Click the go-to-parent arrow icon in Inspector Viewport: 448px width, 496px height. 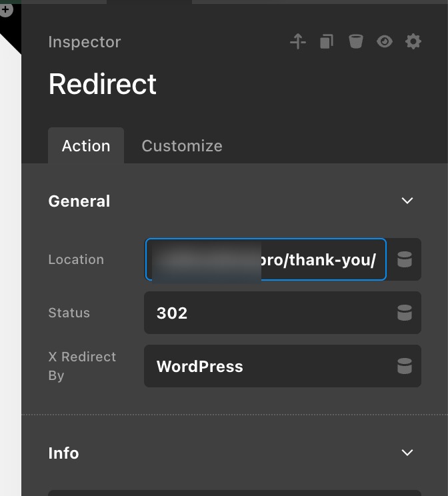pos(297,42)
